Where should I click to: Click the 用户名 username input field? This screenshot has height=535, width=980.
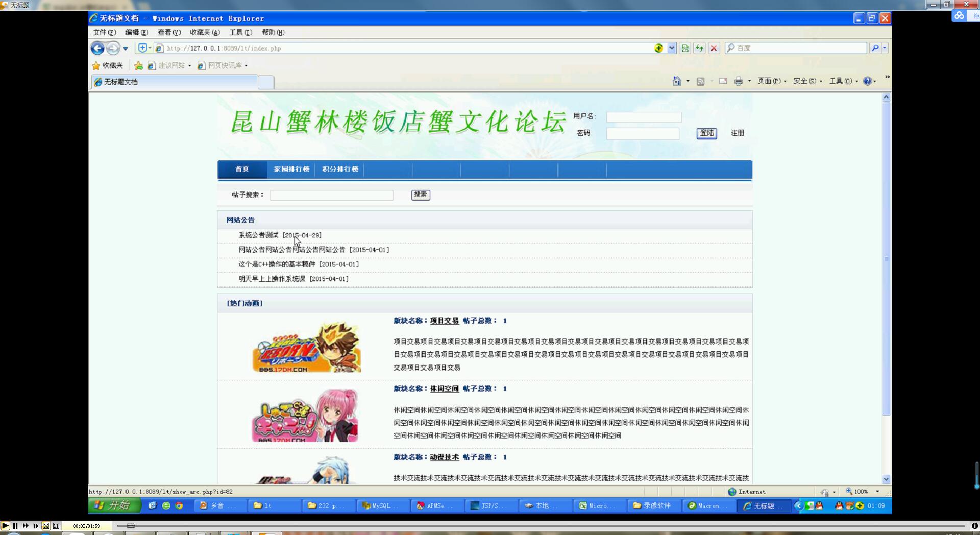coord(644,117)
